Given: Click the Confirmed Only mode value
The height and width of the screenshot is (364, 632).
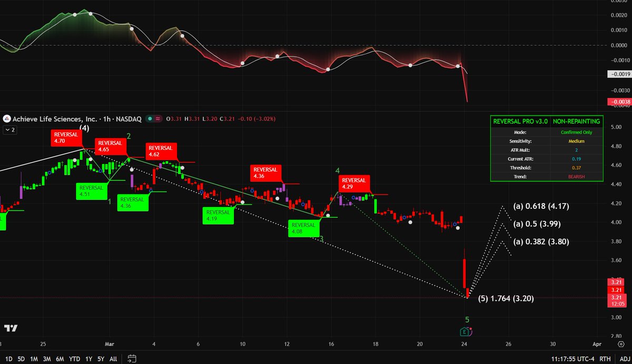Looking at the screenshot, I should point(576,132).
